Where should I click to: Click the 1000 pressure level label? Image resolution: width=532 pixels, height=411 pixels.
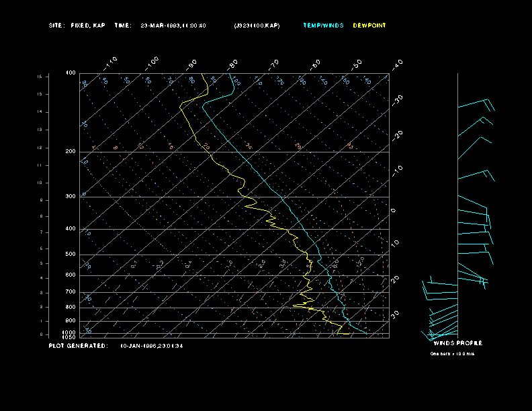click(70, 332)
